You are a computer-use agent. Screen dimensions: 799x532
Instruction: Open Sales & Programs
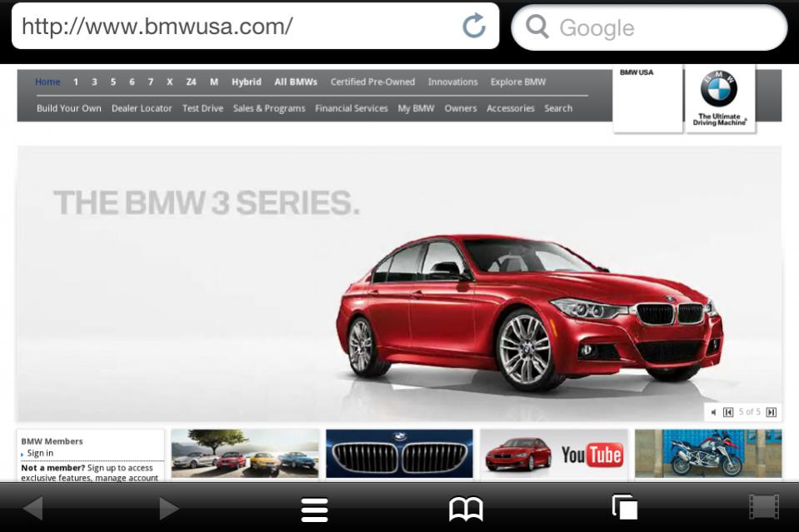pos(269,108)
